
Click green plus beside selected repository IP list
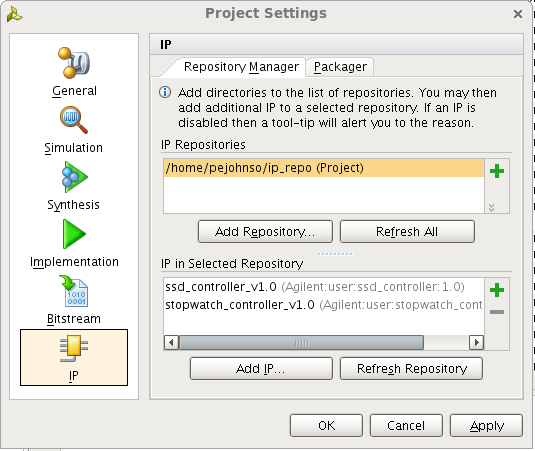tap(497, 290)
